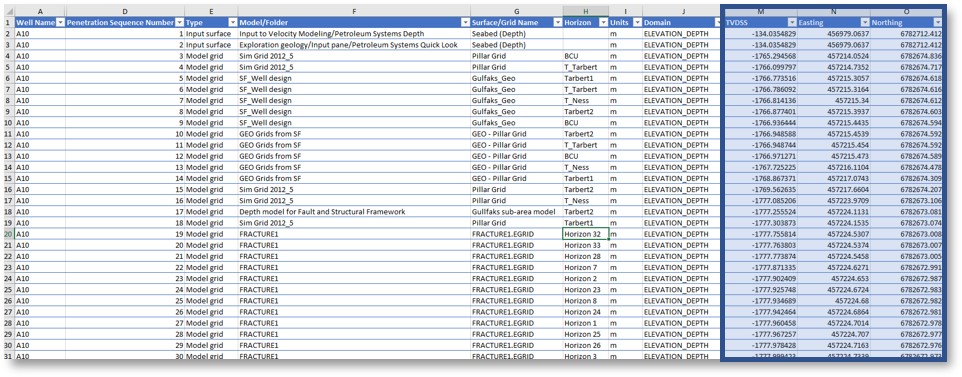Viewport: 962px width, 377px height.
Task: Open the Surface/Grid Name filter dropdown
Action: [557, 22]
